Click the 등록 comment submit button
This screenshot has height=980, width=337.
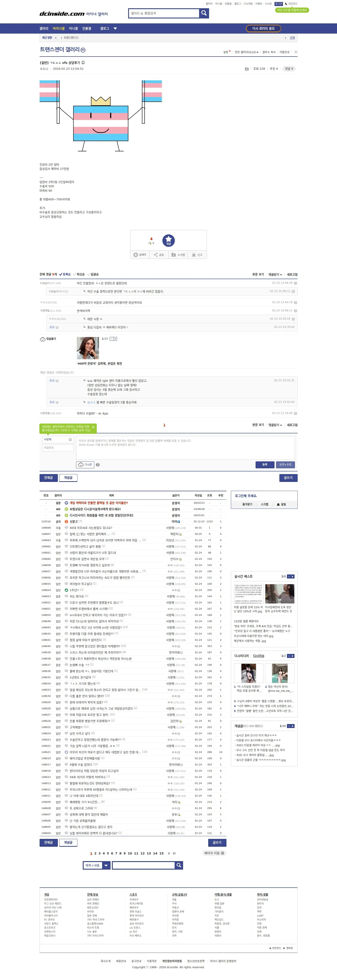(x=265, y=465)
